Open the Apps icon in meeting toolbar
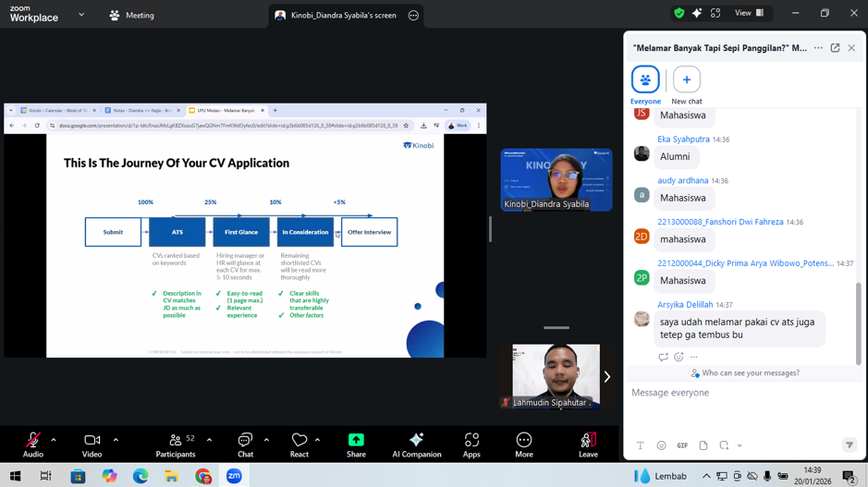 click(471, 444)
